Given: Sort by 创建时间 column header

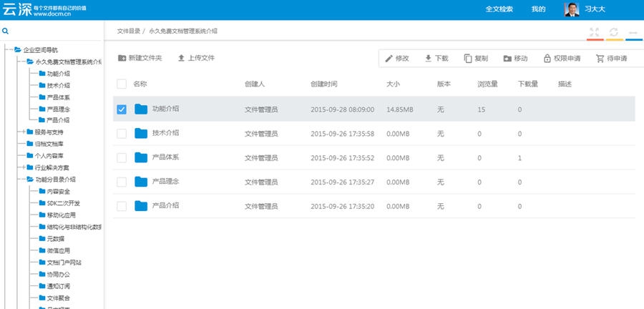Looking at the screenshot, I should (x=323, y=84).
